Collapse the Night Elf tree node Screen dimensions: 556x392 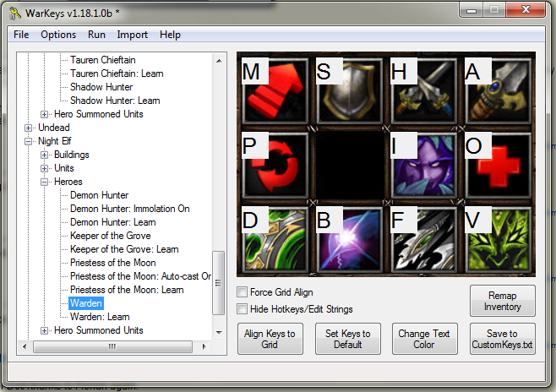pyautogui.click(x=29, y=141)
